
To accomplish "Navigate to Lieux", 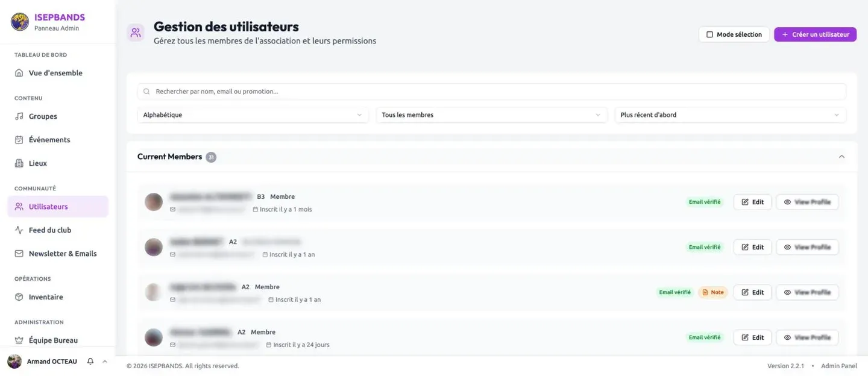I will point(58,163).
